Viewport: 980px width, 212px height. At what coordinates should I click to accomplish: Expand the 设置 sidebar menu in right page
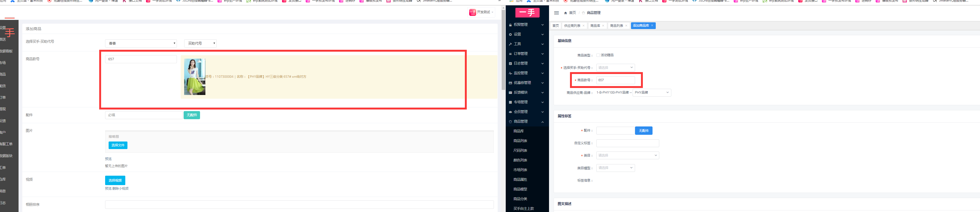click(x=527, y=35)
